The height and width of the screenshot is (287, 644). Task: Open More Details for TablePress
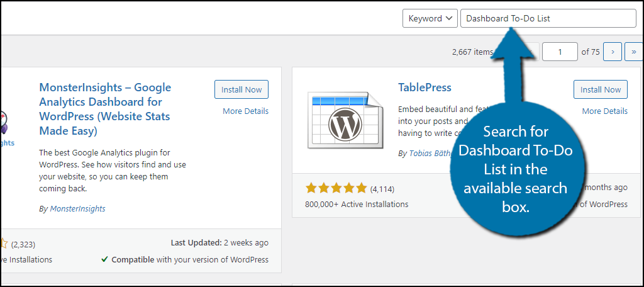(x=604, y=111)
